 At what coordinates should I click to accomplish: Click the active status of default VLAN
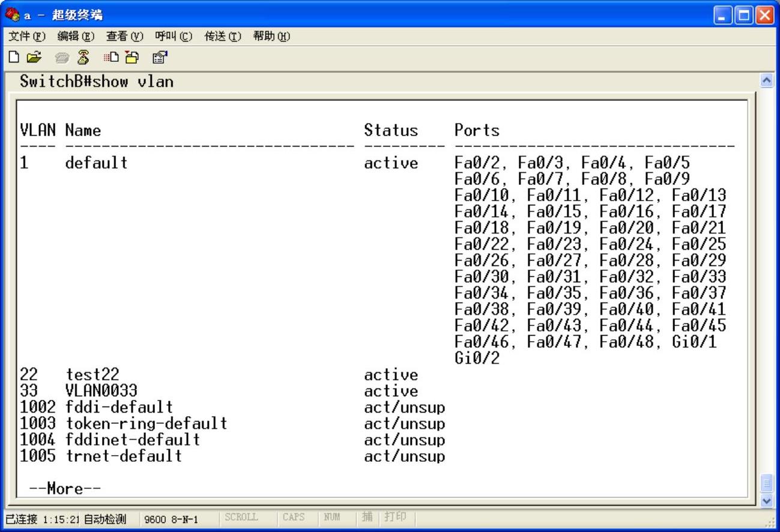coord(391,163)
